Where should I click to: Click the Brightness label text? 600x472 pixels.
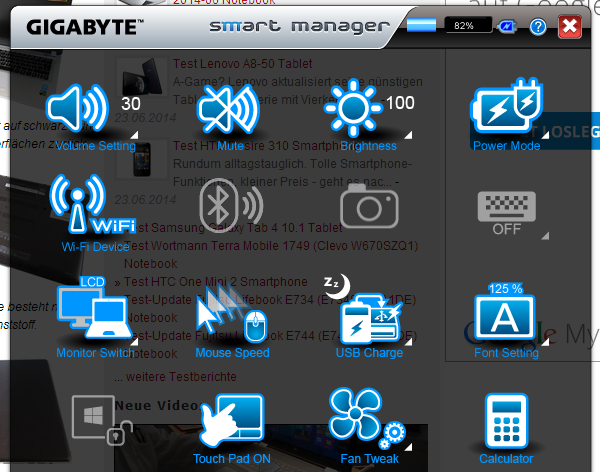tap(368, 146)
